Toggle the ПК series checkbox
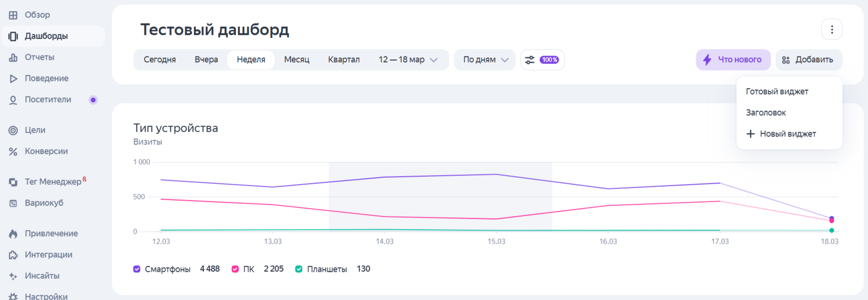The width and height of the screenshot is (868, 300). (235, 269)
